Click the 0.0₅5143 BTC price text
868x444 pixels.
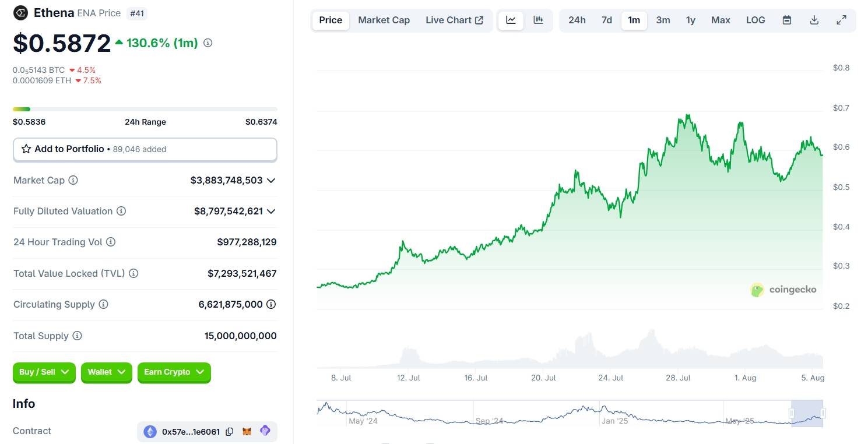[39, 70]
